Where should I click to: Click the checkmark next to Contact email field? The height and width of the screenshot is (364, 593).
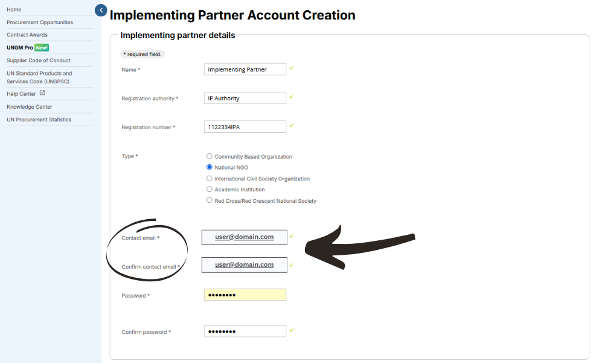[292, 236]
